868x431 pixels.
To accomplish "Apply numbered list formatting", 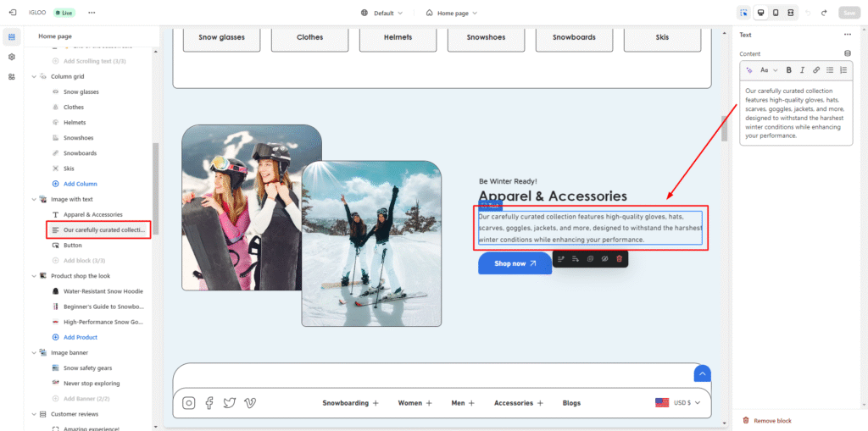I will point(843,70).
